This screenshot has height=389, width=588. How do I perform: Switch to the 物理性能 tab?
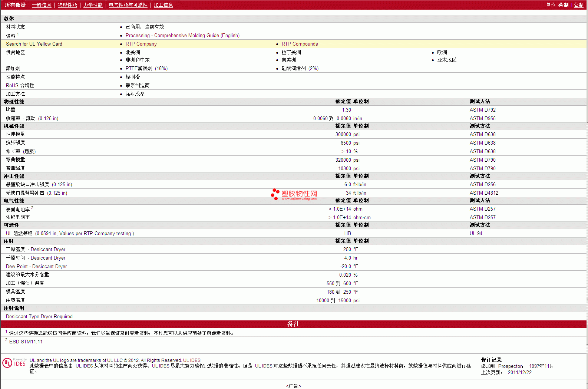[67, 5]
